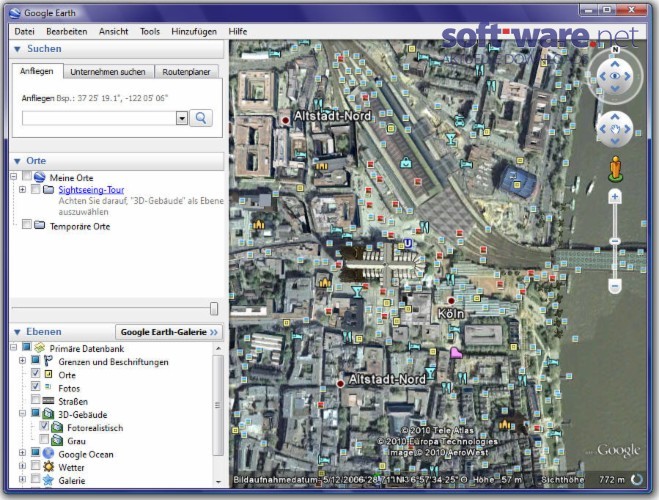The width and height of the screenshot is (659, 500).
Task: Click the Straßen road icon
Action: tap(48, 401)
